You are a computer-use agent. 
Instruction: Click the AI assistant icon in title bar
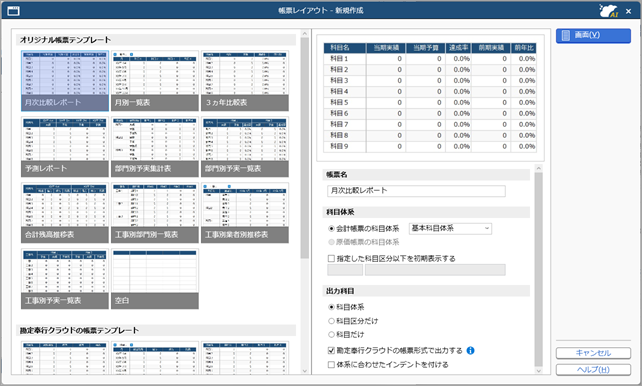click(608, 11)
